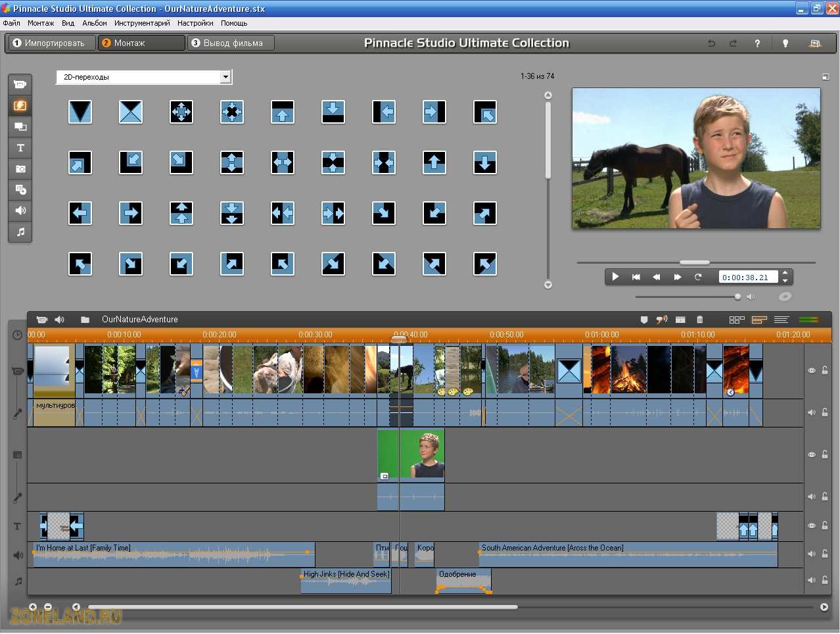Open the Файл menu
This screenshot has height=634, width=840.
coord(12,23)
